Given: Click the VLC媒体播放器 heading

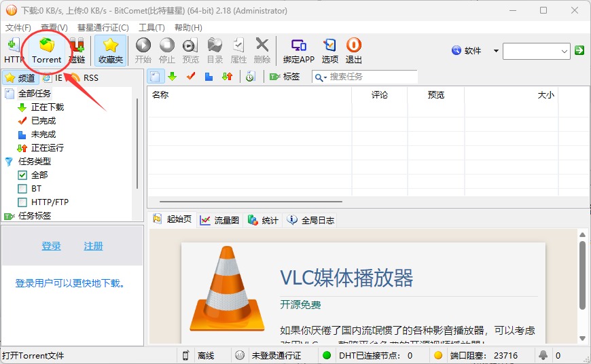Looking at the screenshot, I should [346, 278].
